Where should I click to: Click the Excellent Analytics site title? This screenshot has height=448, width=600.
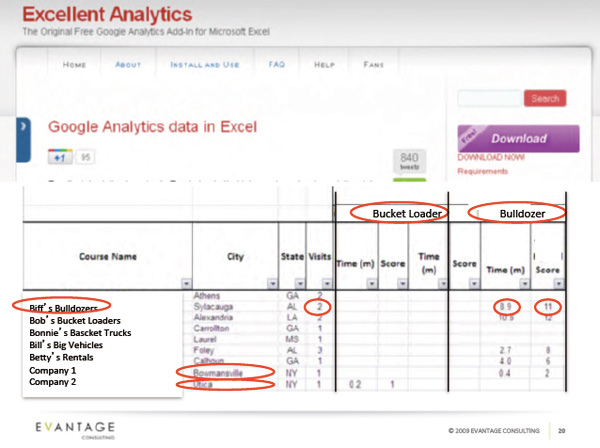point(106,15)
